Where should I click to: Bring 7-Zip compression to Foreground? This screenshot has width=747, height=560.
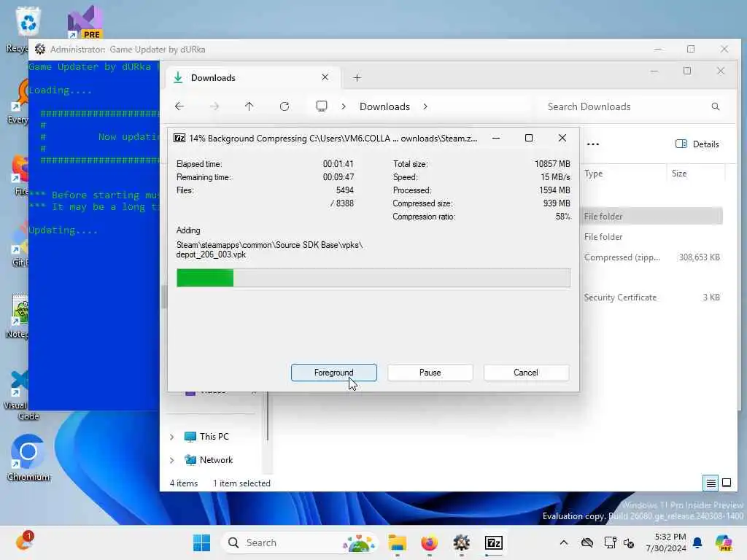click(x=333, y=373)
